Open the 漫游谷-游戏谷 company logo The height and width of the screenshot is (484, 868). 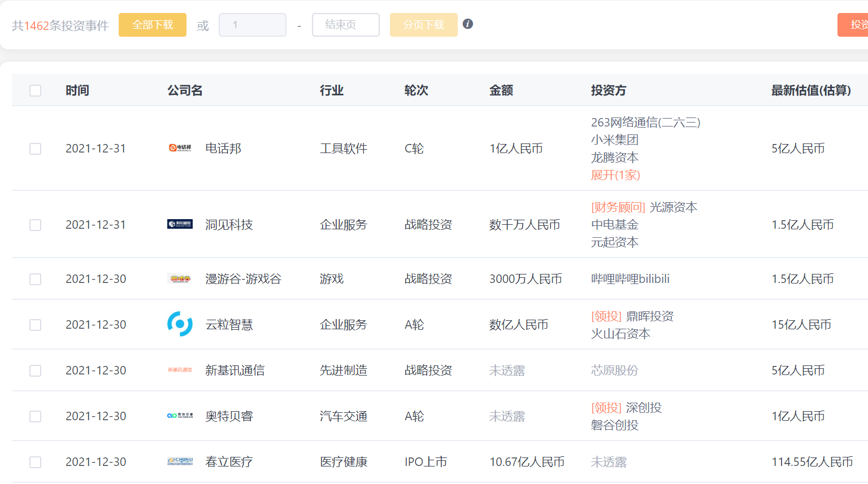tap(180, 278)
